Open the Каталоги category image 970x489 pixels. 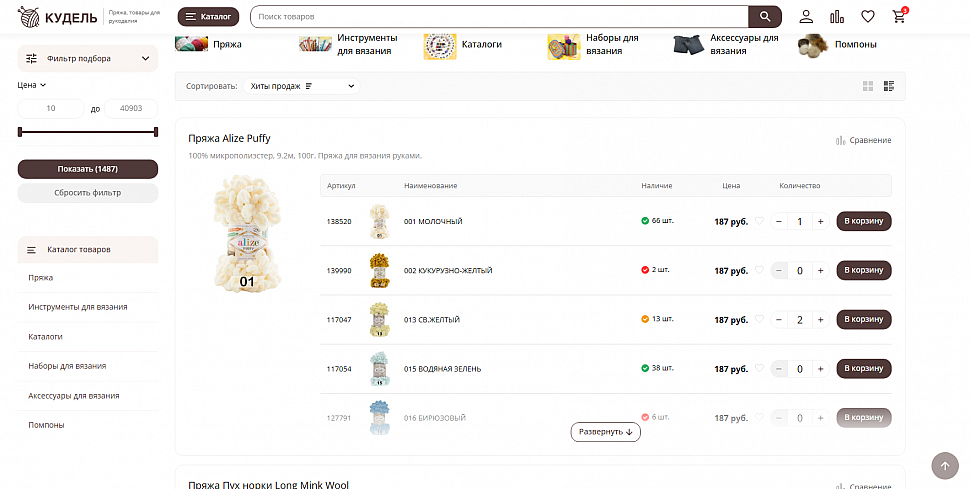tap(440, 46)
